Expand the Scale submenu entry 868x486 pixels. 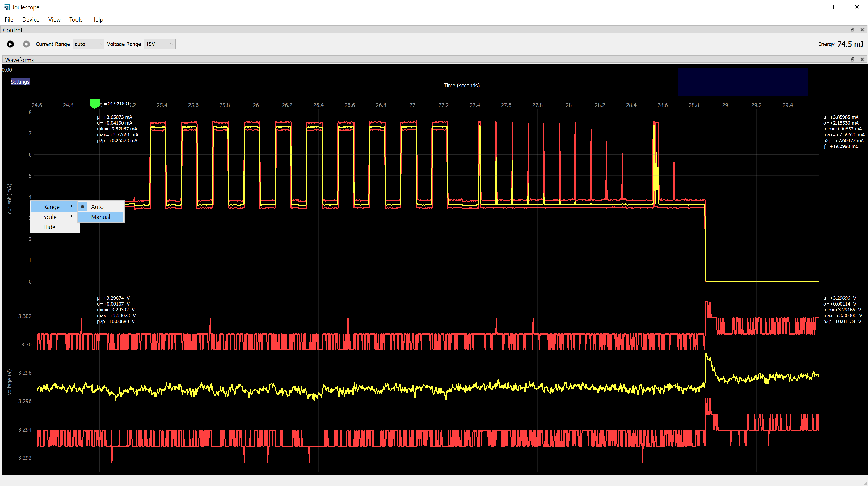tap(54, 217)
